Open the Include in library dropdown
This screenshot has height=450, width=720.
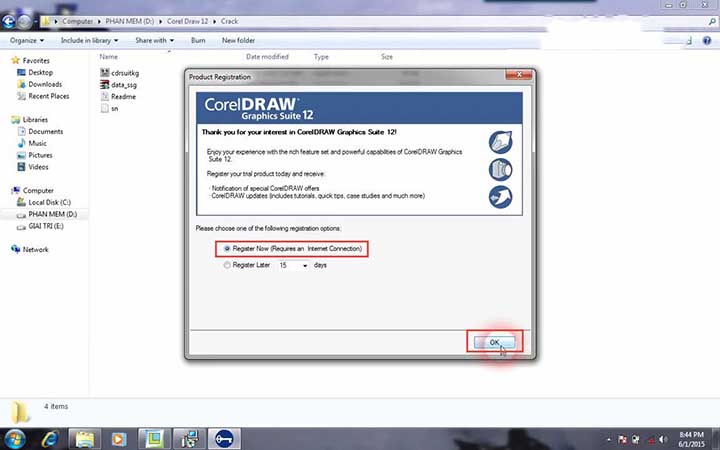coord(89,40)
